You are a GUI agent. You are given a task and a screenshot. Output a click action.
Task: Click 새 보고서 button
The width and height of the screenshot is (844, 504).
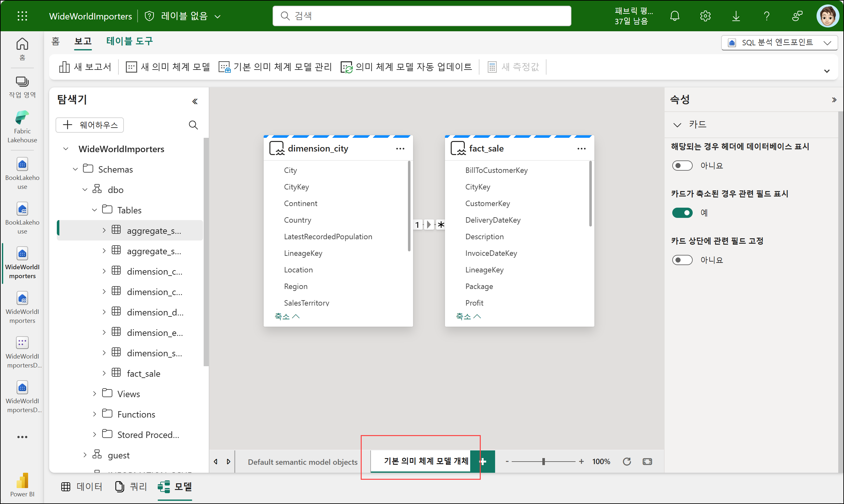85,67
